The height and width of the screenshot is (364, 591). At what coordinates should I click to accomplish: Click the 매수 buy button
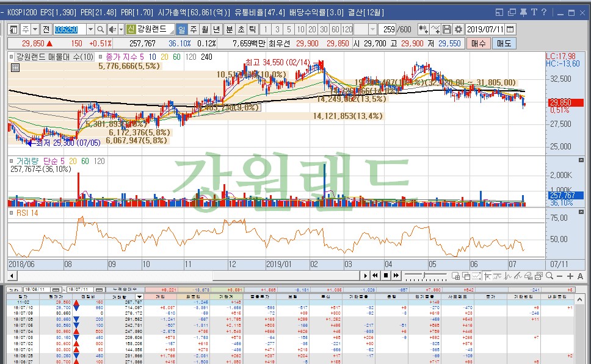[479, 44]
